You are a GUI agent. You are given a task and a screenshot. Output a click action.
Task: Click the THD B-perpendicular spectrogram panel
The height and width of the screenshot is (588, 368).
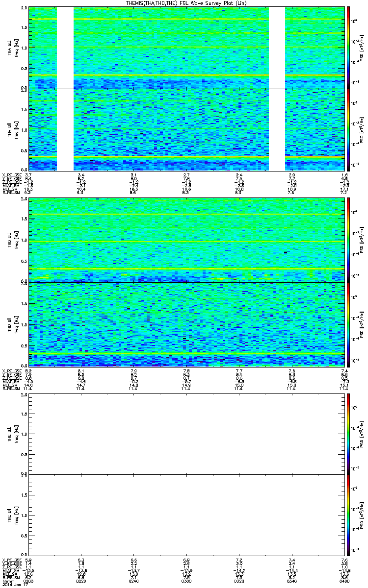pyautogui.click(x=186, y=239)
